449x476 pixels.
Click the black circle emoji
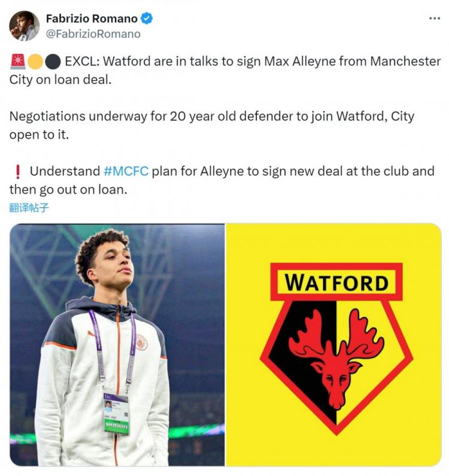coord(53,62)
